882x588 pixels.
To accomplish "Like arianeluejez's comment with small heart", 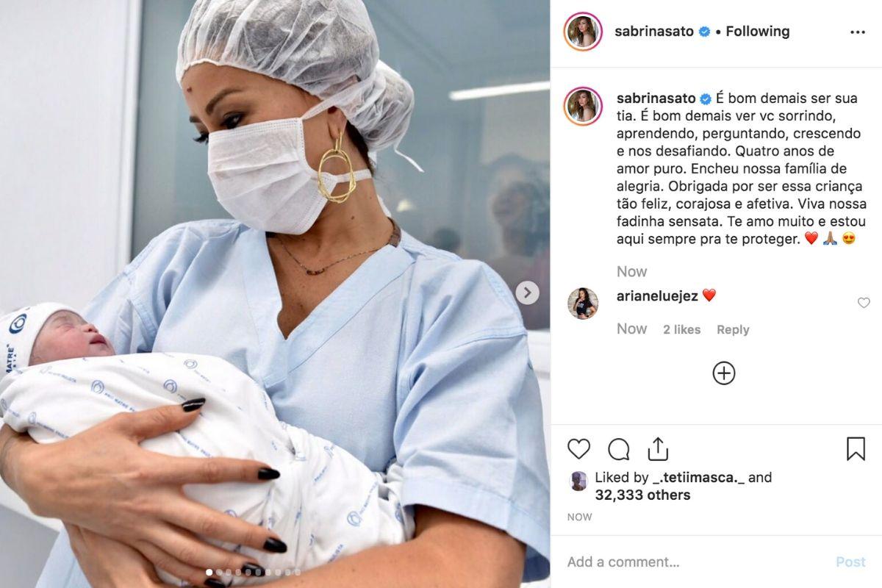I will (864, 303).
